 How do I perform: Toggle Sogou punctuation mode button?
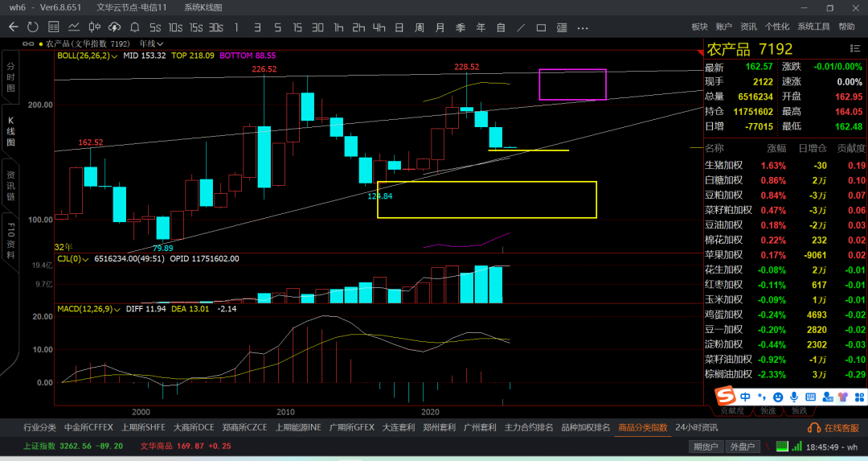point(762,397)
